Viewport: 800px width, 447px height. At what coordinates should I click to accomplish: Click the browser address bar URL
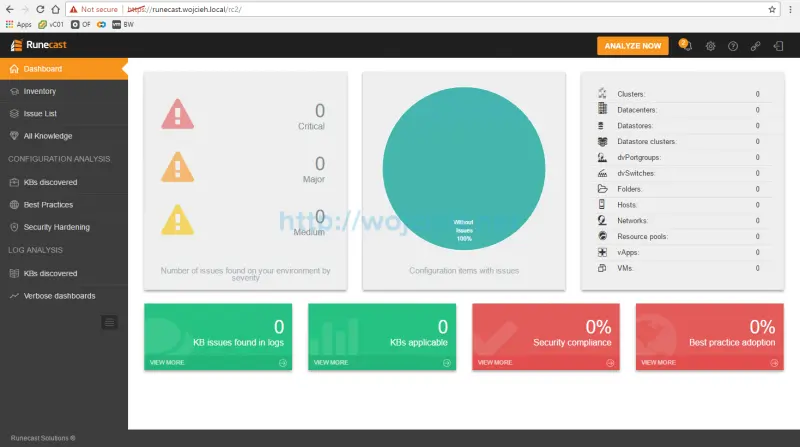185,9
